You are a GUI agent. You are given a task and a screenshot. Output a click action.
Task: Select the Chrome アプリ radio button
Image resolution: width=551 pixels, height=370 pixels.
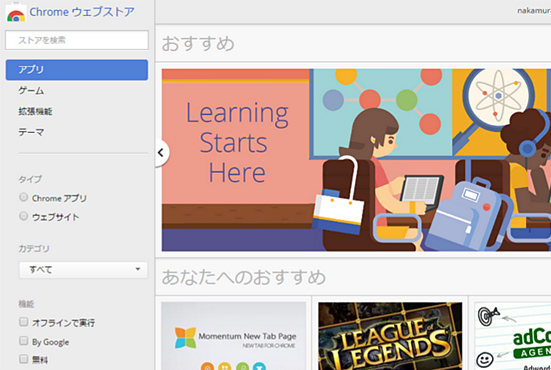(24, 197)
